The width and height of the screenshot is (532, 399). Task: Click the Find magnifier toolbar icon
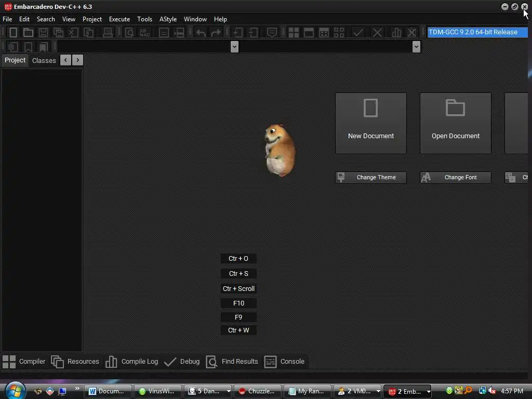129,33
